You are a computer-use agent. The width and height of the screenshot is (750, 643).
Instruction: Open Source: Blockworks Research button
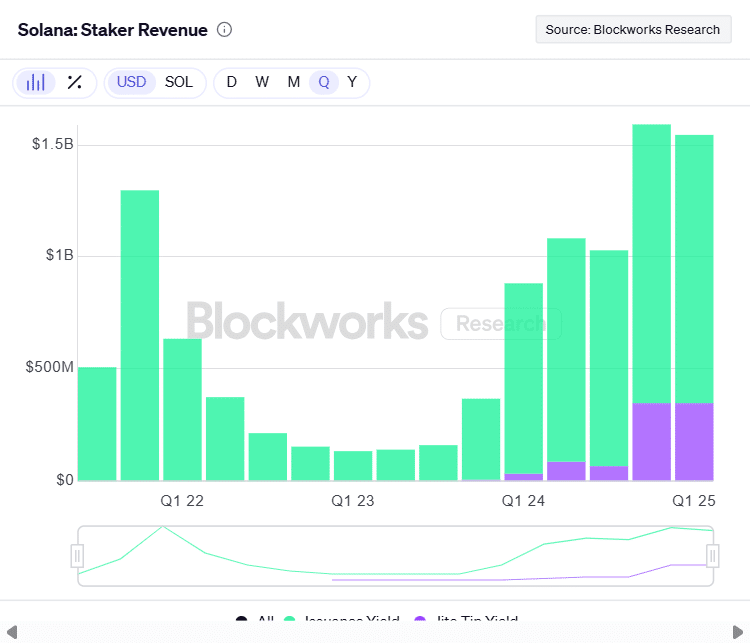[632, 29]
